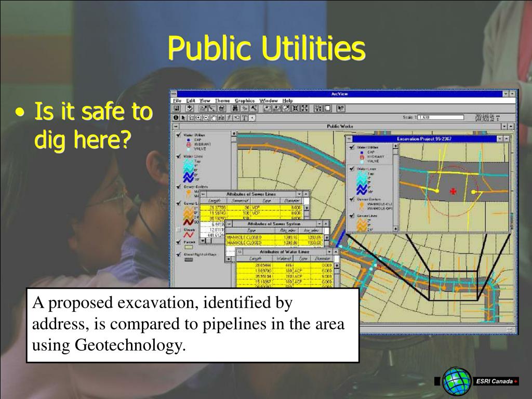The height and width of the screenshot is (399, 532).
Task: Click Street Right-of-Ways gray legend swatch
Action: pos(188,260)
